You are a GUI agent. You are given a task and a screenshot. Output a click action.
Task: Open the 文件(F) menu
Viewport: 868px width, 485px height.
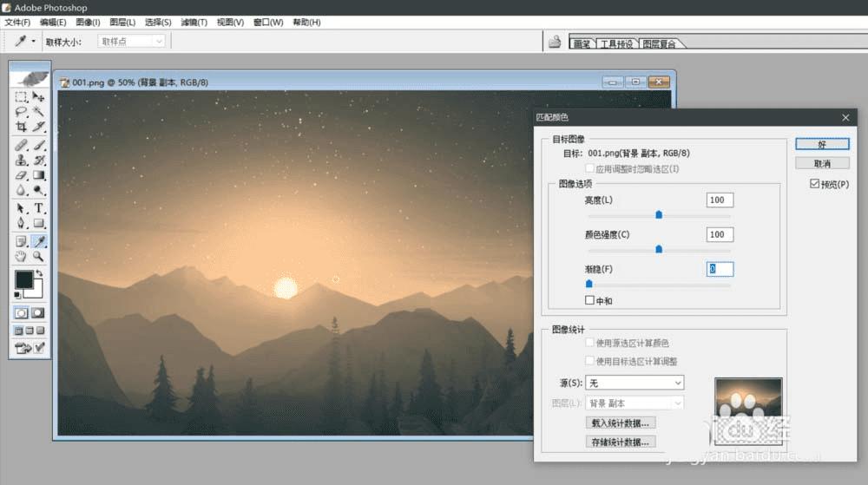coord(17,22)
